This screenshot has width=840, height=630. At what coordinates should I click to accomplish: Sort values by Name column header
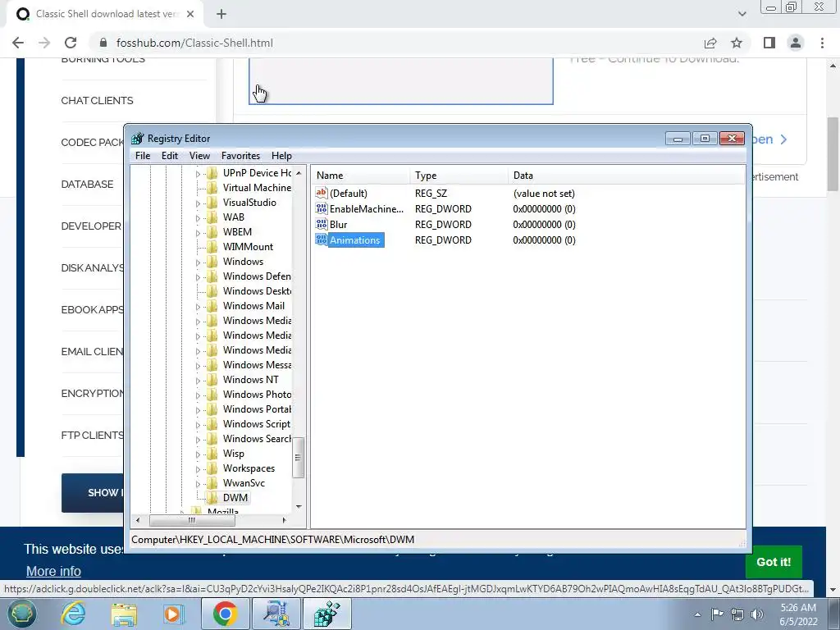361,176
